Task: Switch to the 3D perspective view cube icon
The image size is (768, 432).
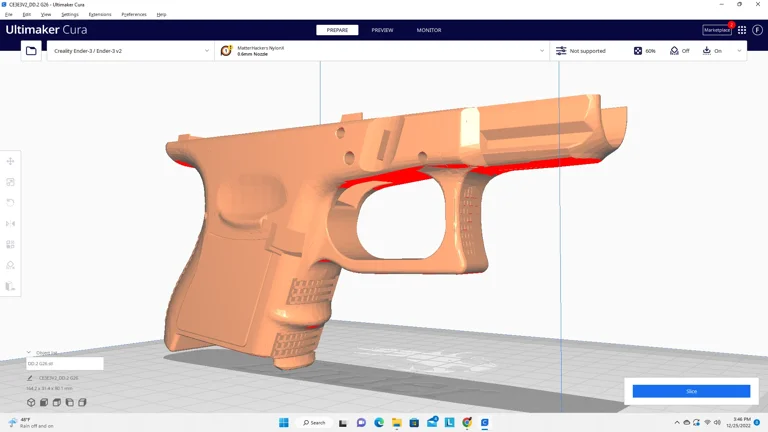Action: (31, 403)
